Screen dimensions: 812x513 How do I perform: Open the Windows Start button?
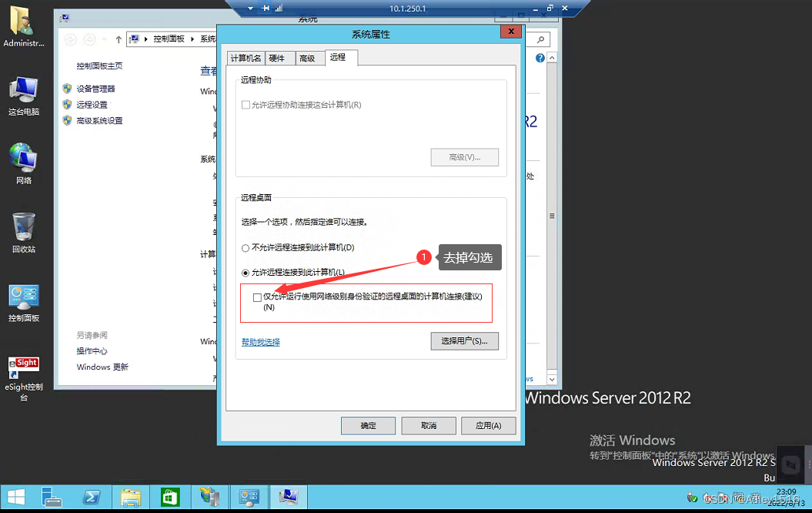tap(16, 498)
